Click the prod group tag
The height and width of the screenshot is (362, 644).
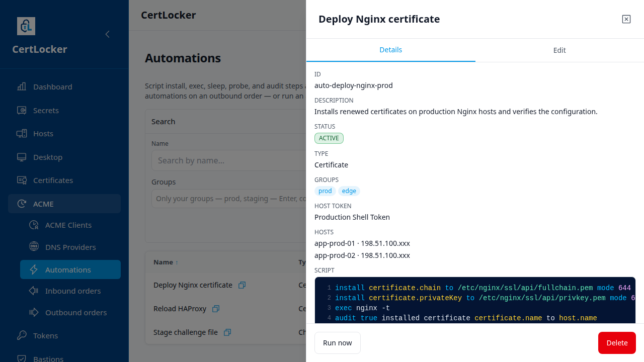point(325,191)
